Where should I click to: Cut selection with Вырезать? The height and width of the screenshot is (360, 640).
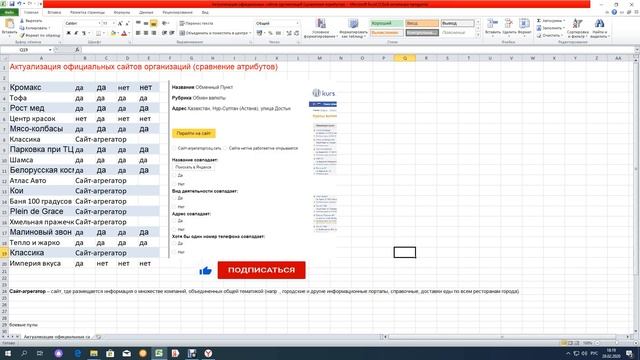point(31,21)
